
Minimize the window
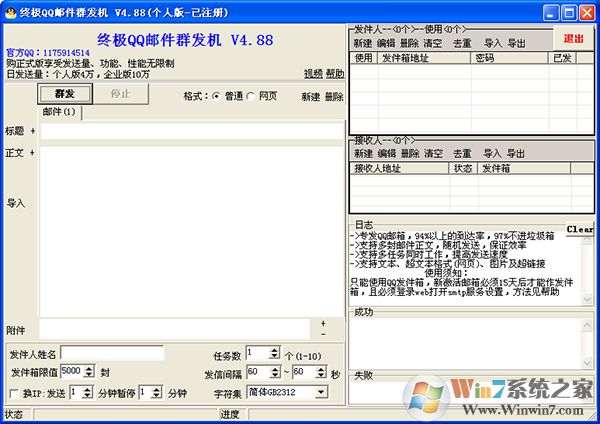(551, 13)
